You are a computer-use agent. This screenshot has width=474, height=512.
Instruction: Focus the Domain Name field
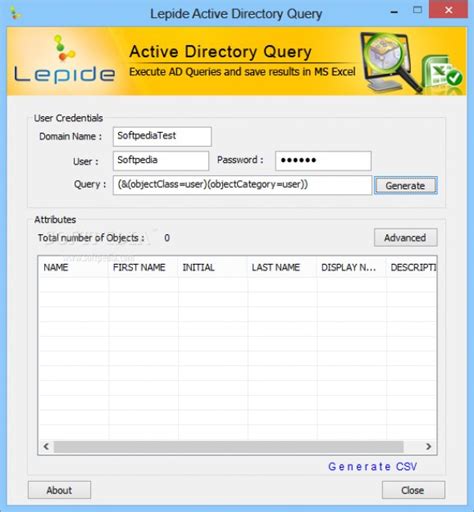[x=162, y=136]
